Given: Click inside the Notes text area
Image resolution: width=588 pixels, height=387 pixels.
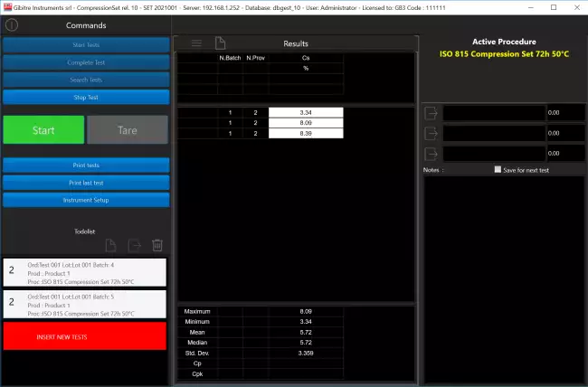Looking at the screenshot, I should (502, 271).
